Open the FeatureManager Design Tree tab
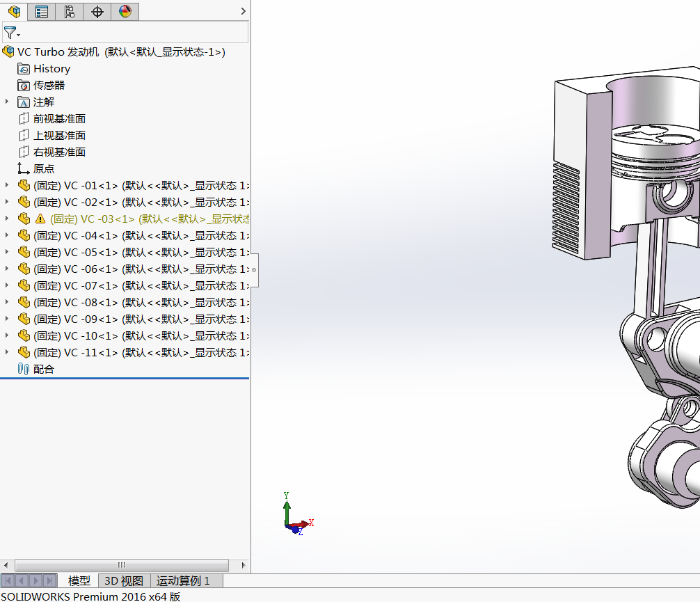 (x=14, y=11)
